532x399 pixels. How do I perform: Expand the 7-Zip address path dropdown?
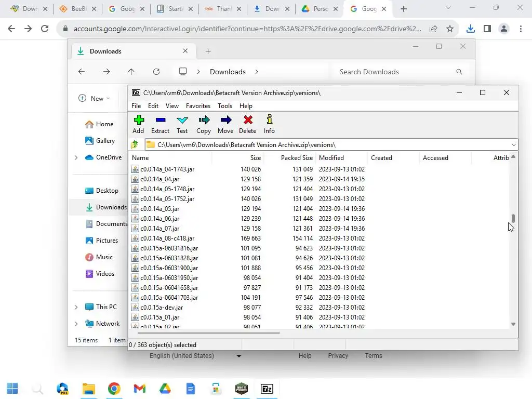513,145
